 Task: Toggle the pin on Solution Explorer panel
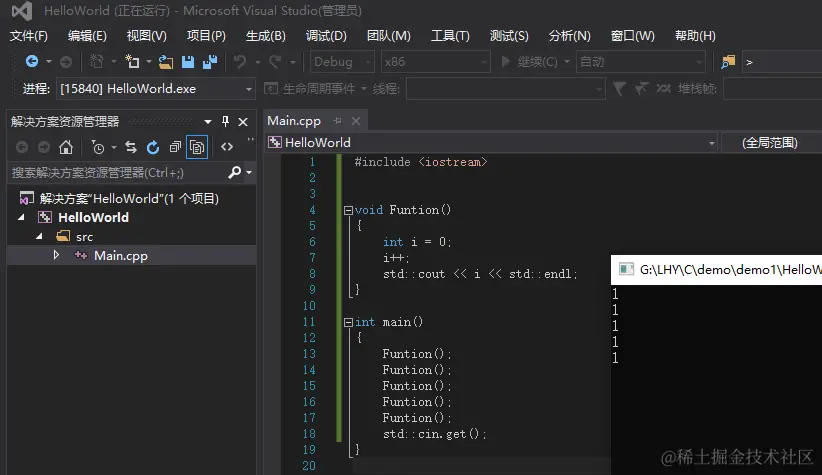(x=225, y=122)
